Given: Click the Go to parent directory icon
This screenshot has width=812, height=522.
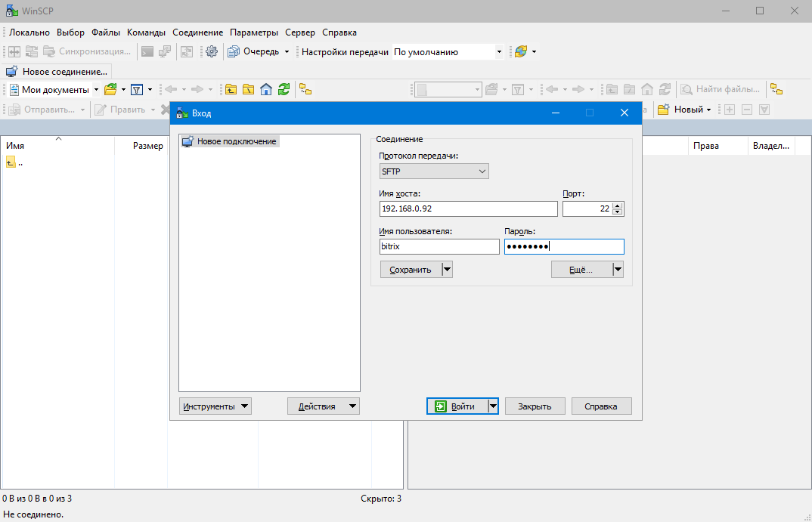Looking at the screenshot, I should click(231, 89).
